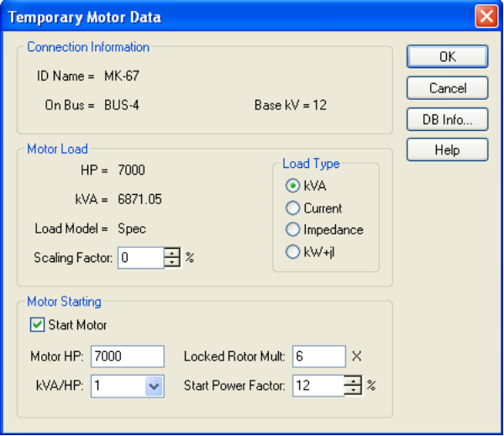Click the Locked Rotor Mult field
This screenshot has height=436, width=504.
tap(318, 356)
